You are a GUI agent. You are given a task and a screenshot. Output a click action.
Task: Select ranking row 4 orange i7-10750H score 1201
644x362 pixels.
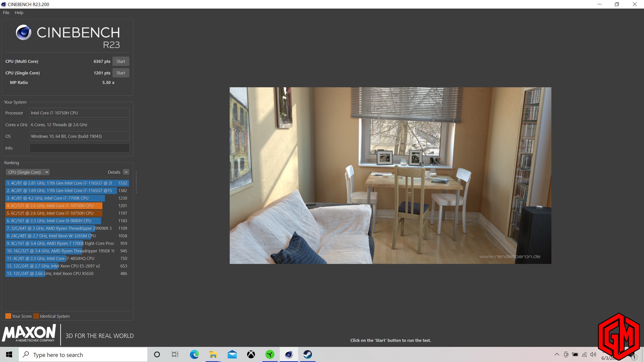click(67, 205)
